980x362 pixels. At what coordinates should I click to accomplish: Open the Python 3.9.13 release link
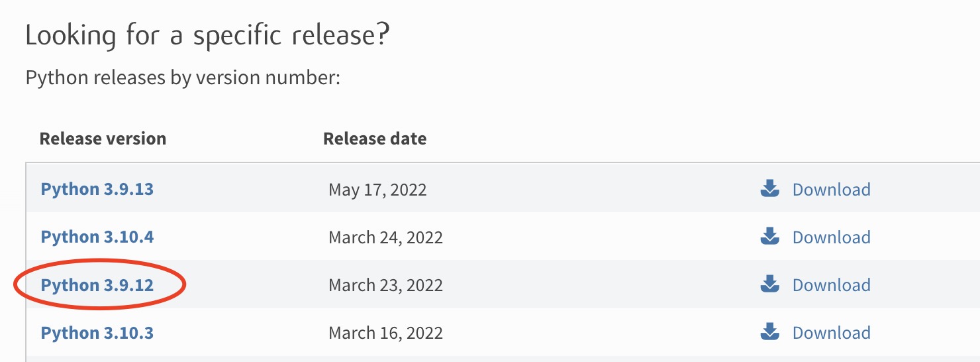click(97, 189)
